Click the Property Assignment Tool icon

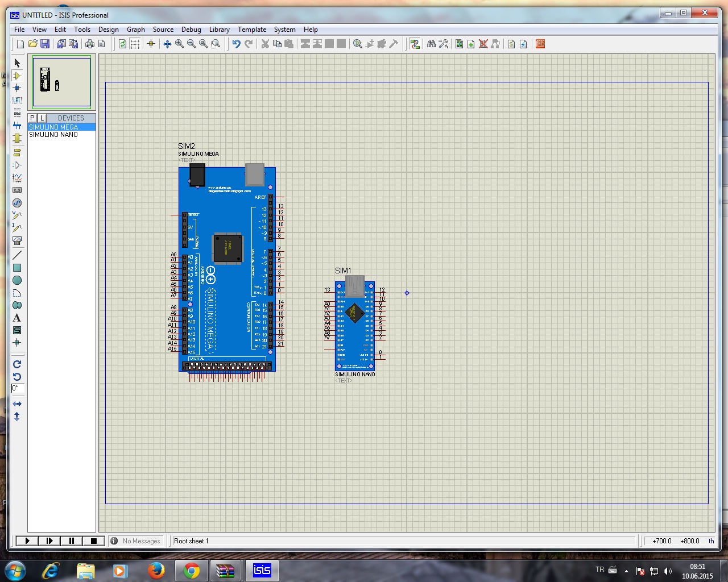click(x=444, y=44)
